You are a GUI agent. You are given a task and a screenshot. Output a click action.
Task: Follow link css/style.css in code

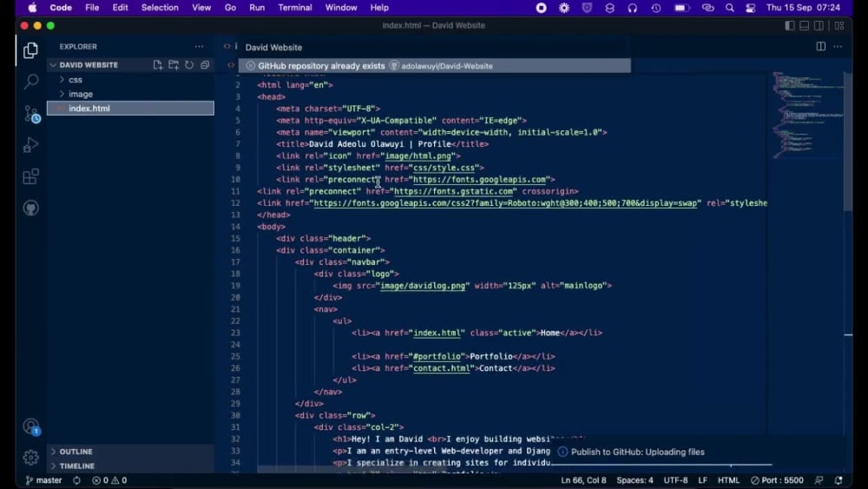444,168
